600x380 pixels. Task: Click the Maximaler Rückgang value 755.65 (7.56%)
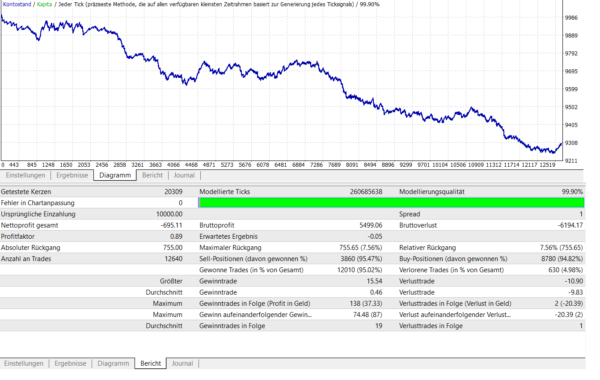pos(360,248)
